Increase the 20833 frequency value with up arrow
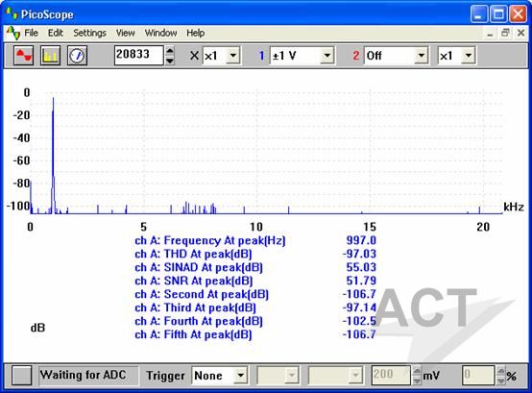The height and width of the screenshot is (393, 532). (169, 51)
